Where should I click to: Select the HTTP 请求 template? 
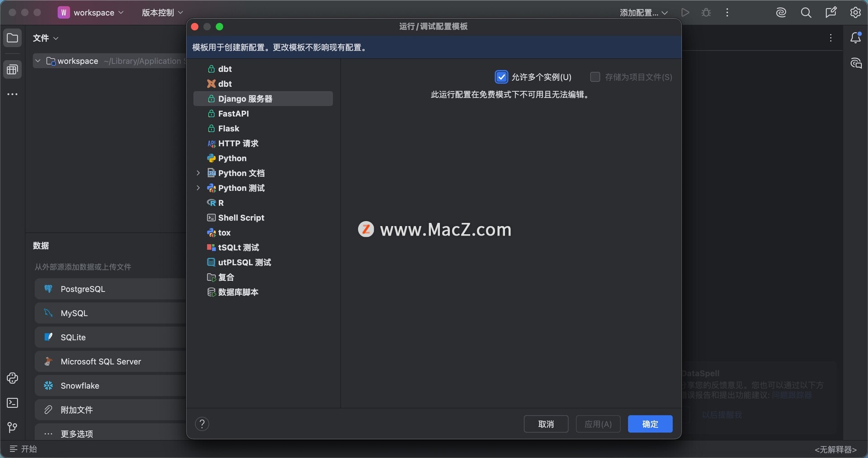[263, 144]
